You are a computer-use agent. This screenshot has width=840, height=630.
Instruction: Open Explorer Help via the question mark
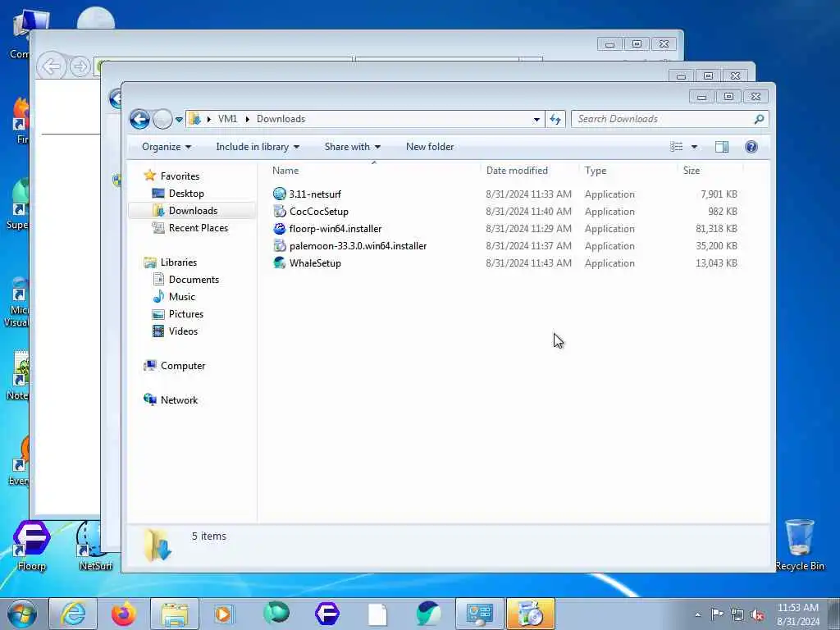point(751,147)
